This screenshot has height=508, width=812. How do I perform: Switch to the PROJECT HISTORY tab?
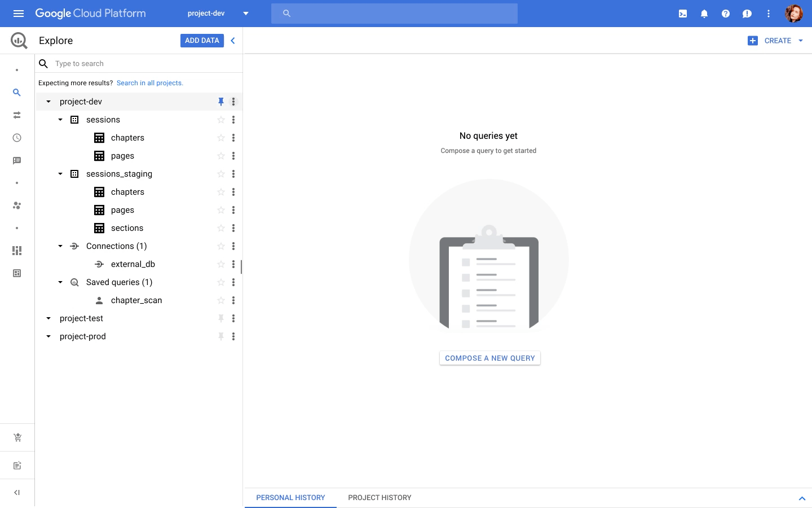click(x=379, y=497)
